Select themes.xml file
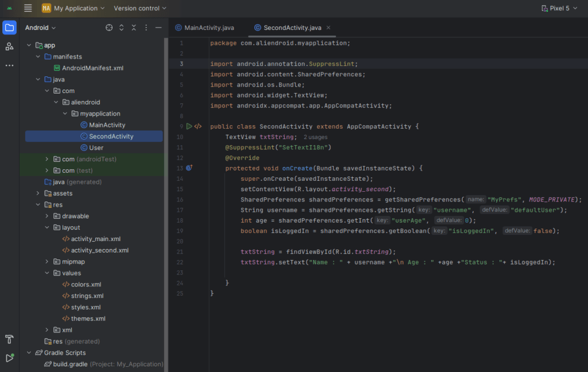Viewport: 588px width, 372px height. pyautogui.click(x=84, y=319)
